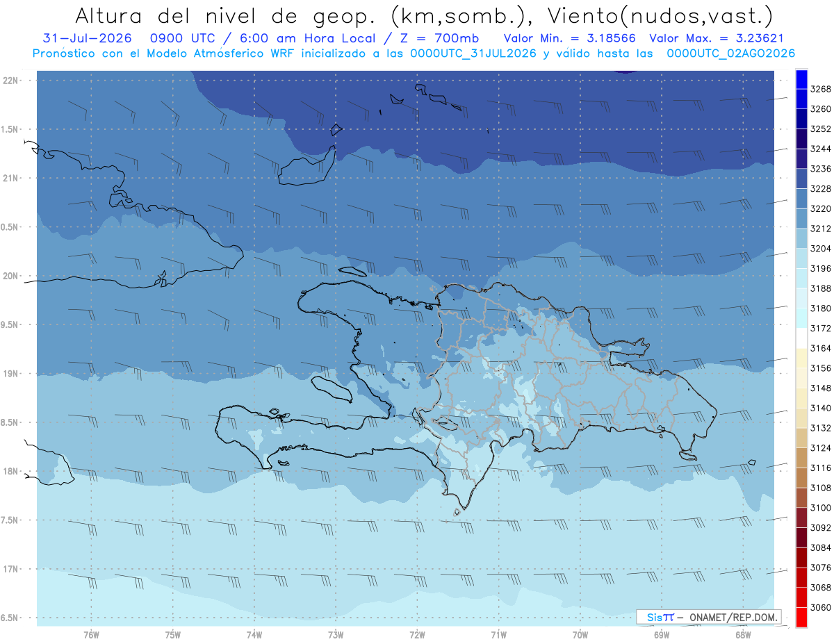834x644 pixels.
Task: Click the 21N latitude axis label
Action: (x=10, y=179)
